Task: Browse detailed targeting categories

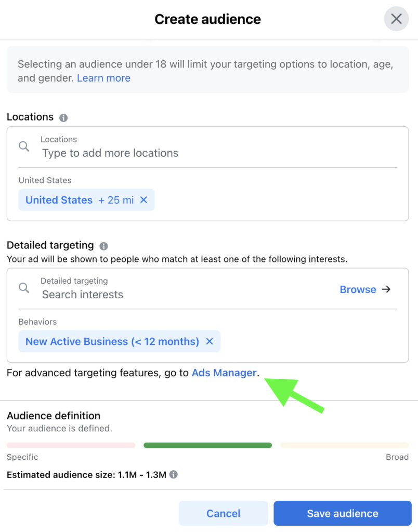Action: pyautogui.click(x=358, y=289)
